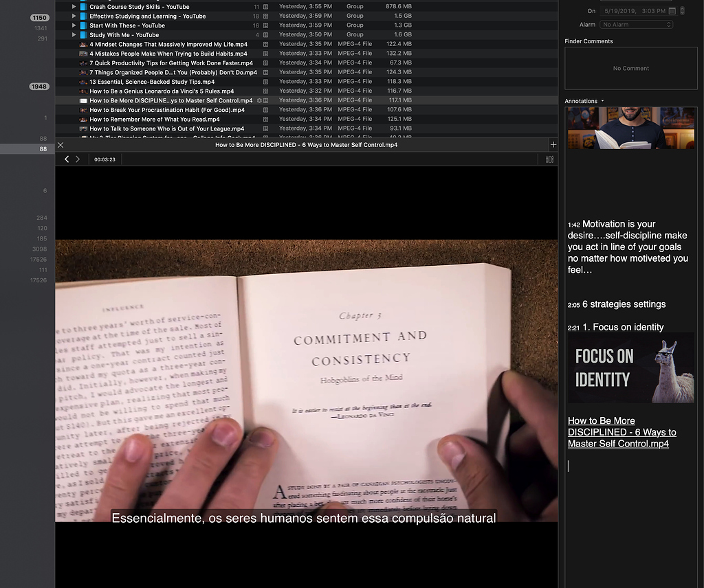Click the forward arrow in the video player header
This screenshot has width=704, height=588.
pos(78,159)
